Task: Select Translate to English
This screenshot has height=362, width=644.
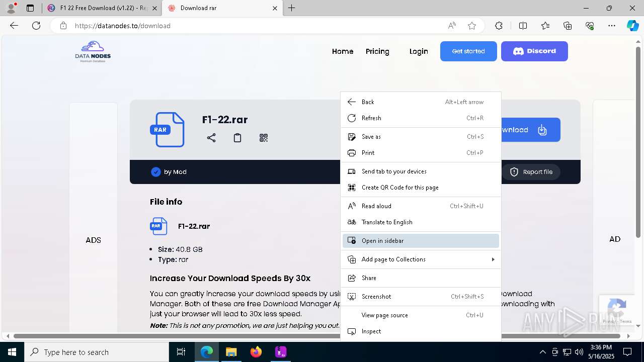Action: (x=421, y=222)
